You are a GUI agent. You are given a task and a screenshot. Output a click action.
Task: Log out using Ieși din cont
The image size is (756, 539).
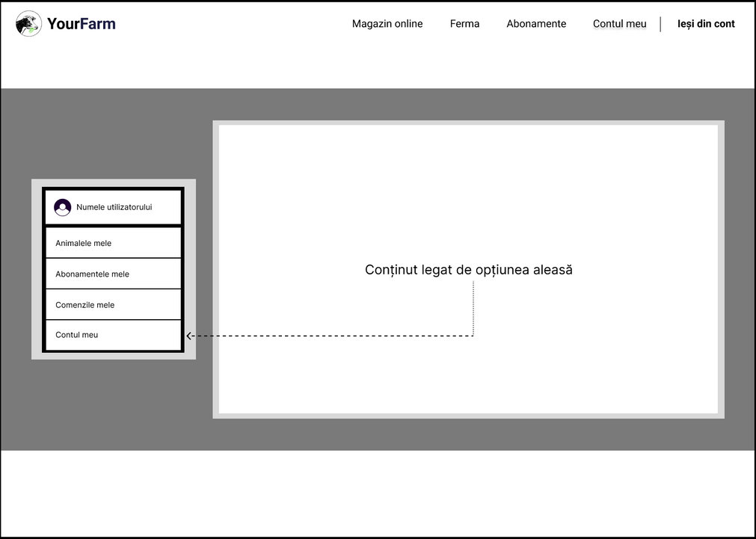(706, 24)
